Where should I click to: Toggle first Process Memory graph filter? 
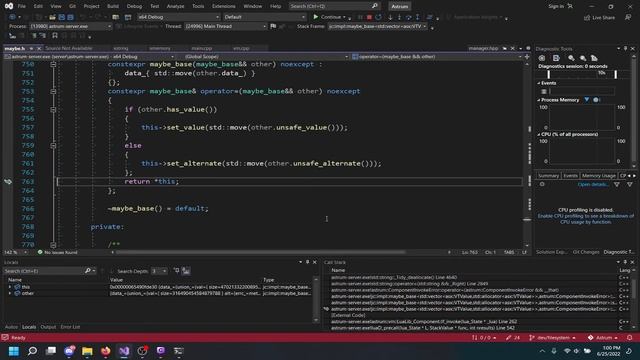[587, 100]
